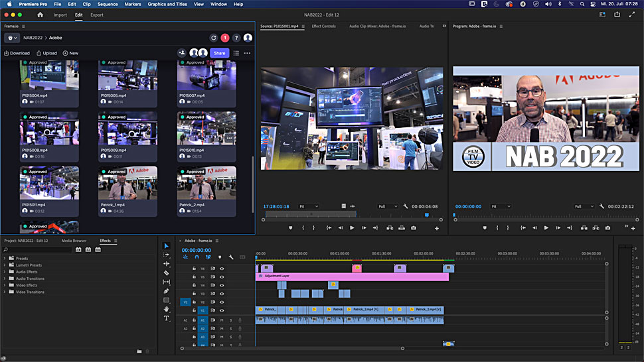Image resolution: width=644 pixels, height=362 pixels.
Task: Open the Sequence menu
Action: coord(108,4)
